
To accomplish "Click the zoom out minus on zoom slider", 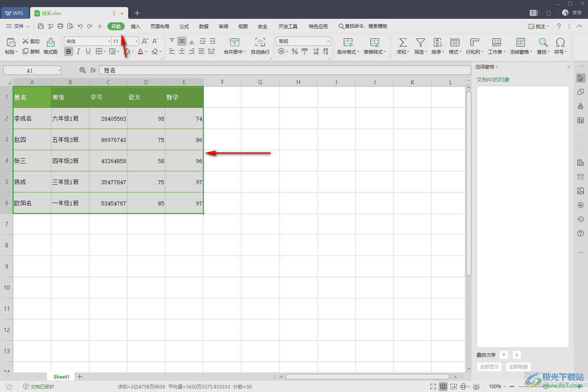I will (512, 387).
